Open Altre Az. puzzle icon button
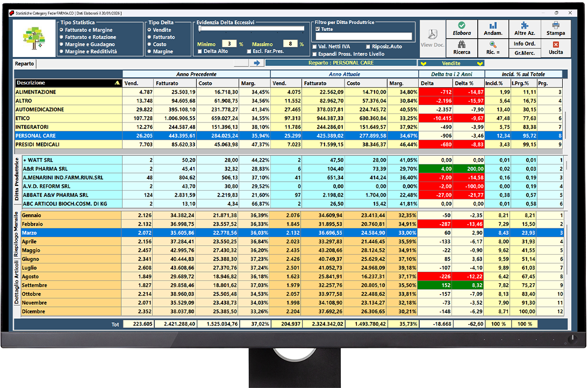Image resolution: width=588 pixels, height=388 pixels. [x=524, y=29]
